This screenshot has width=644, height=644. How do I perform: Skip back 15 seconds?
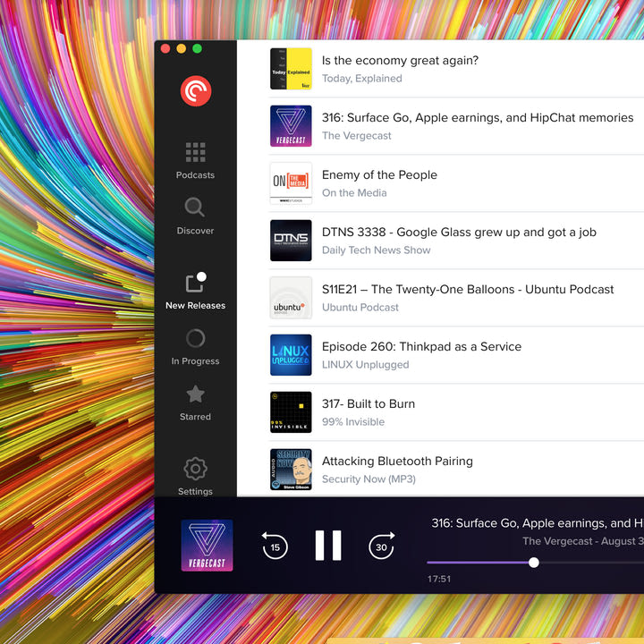pyautogui.click(x=275, y=546)
